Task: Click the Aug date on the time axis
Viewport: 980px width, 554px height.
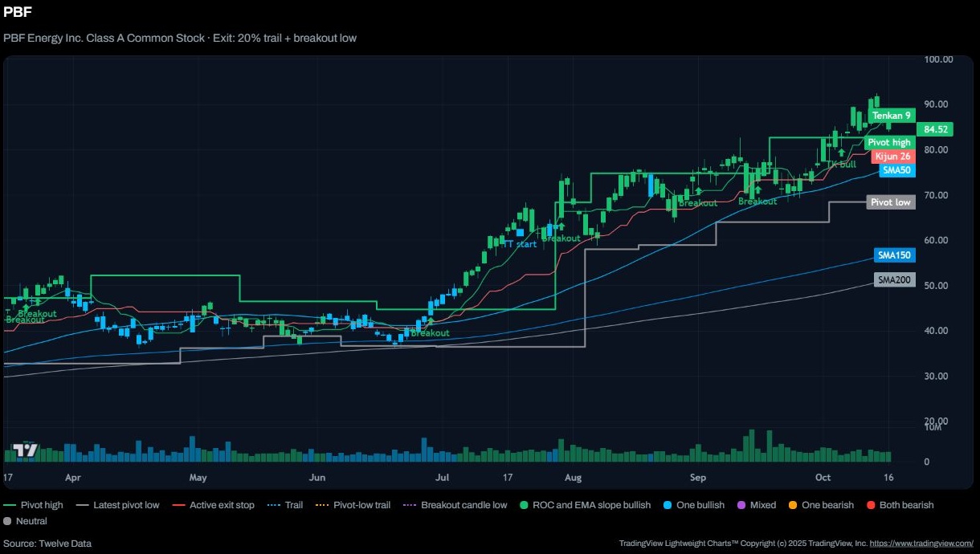Action: click(573, 478)
